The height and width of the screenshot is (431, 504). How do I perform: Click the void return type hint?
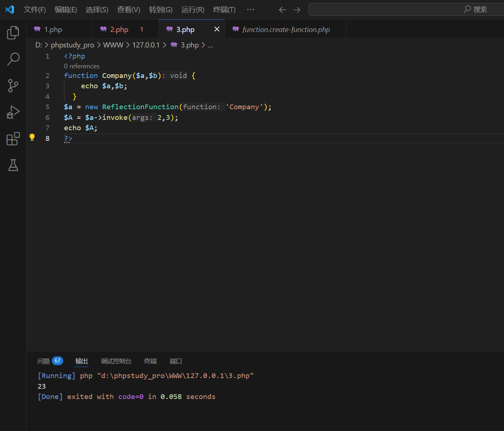(x=178, y=75)
